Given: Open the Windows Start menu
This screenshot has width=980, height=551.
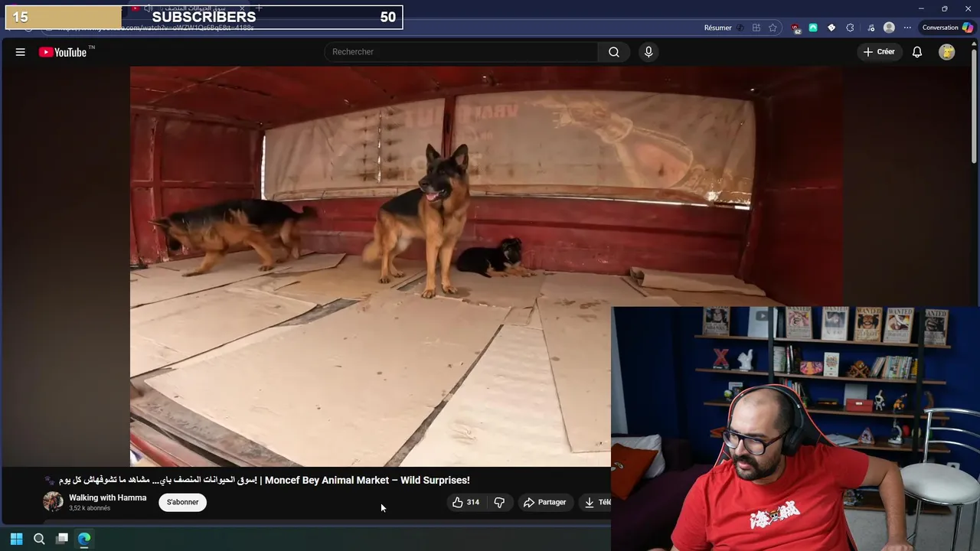Looking at the screenshot, I should (16, 539).
